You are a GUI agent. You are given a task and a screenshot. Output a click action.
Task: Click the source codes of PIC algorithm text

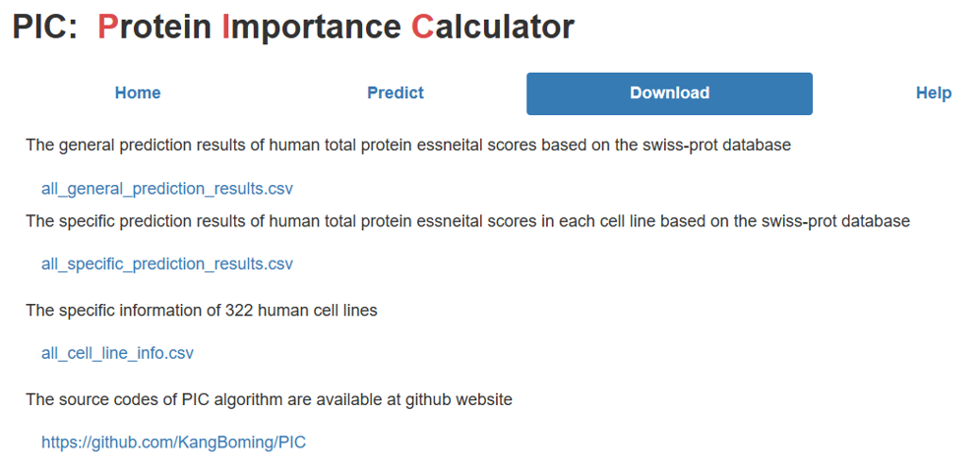(269, 399)
